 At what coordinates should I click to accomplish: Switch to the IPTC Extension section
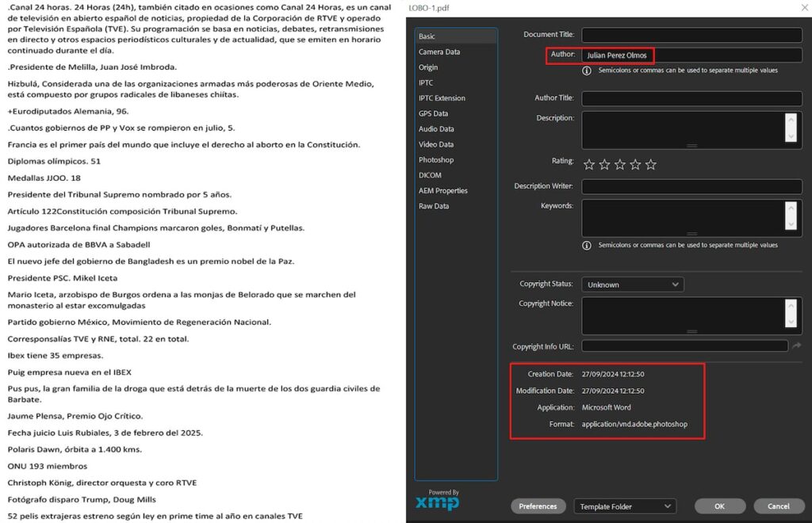(442, 98)
